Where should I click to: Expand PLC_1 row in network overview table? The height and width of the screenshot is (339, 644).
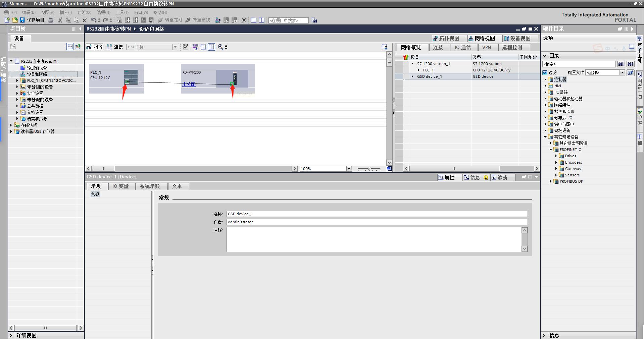click(418, 70)
